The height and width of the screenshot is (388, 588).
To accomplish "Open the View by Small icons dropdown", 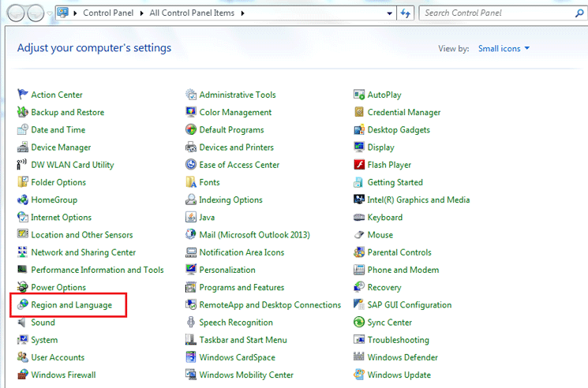I will tap(504, 49).
